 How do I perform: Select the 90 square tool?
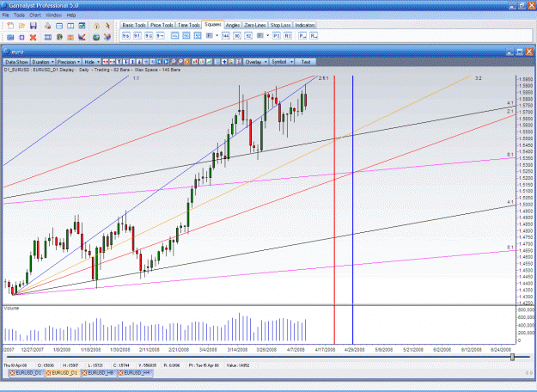tap(237, 35)
